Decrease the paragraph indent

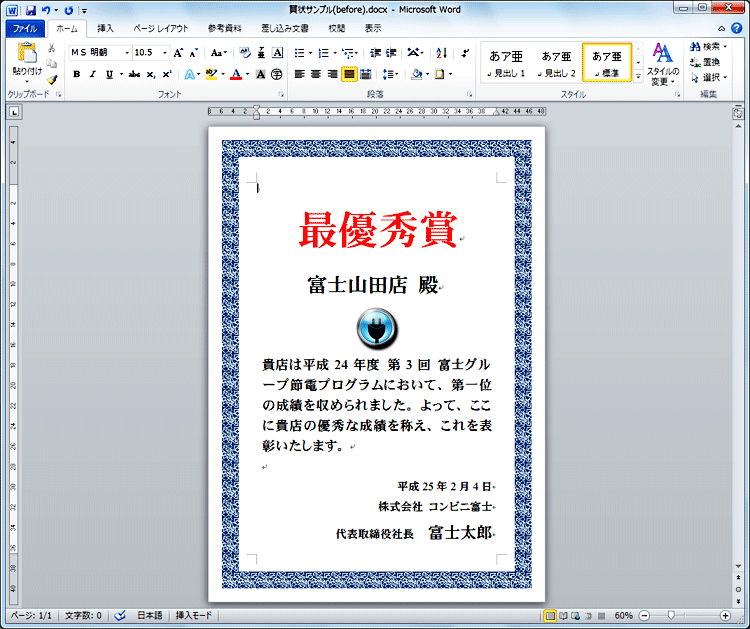pos(375,53)
